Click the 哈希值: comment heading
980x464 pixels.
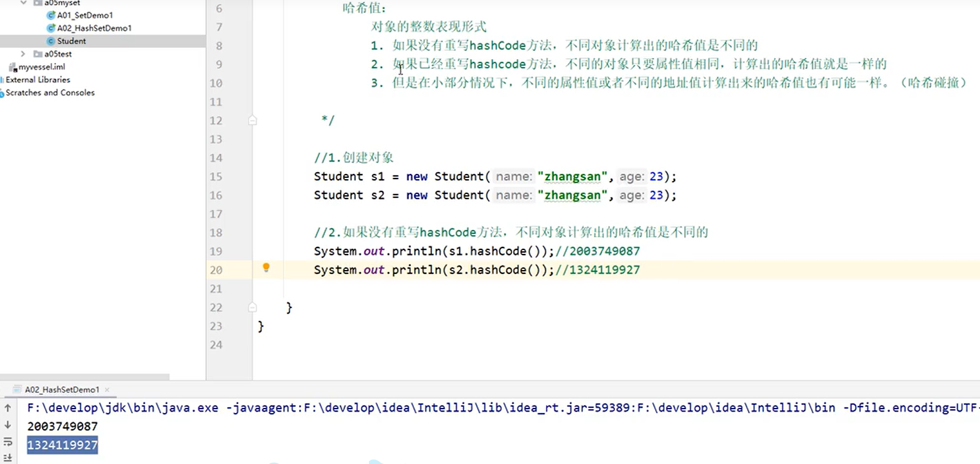364,8
